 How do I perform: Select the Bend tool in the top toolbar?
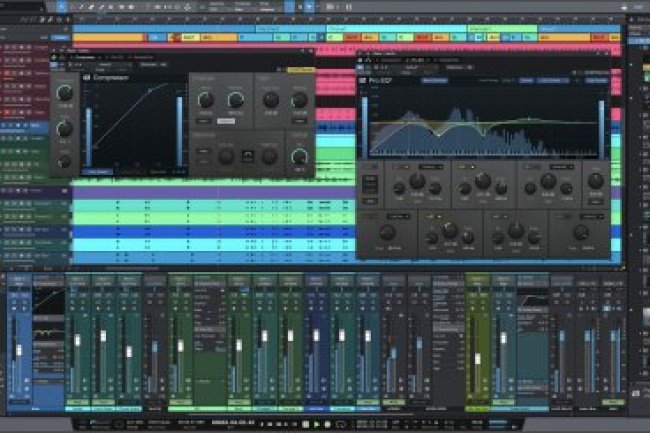click(121, 7)
